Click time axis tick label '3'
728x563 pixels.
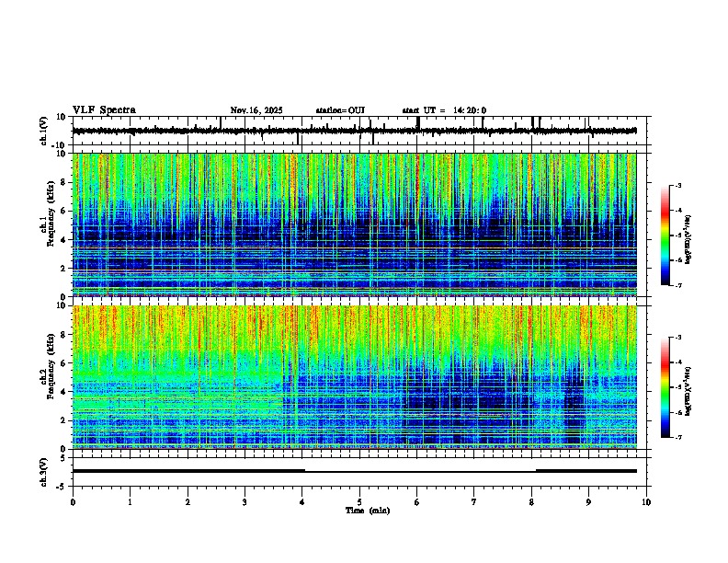pyautogui.click(x=245, y=502)
